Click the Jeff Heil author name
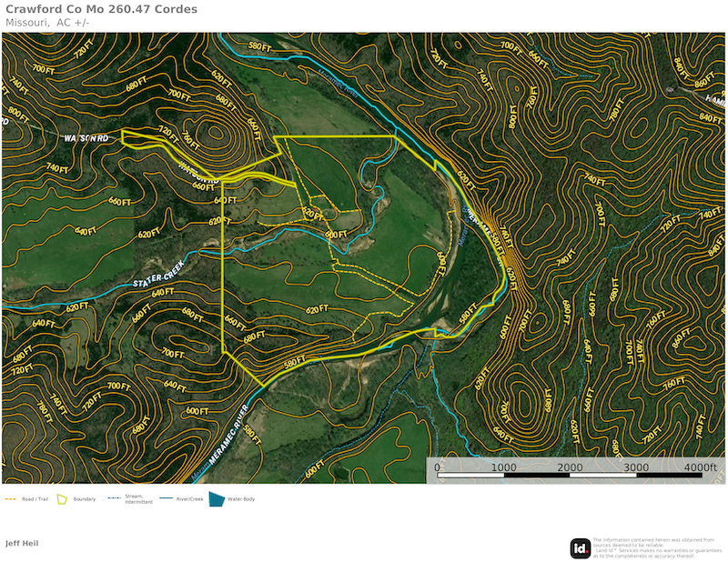728x562 pixels. 22,543
